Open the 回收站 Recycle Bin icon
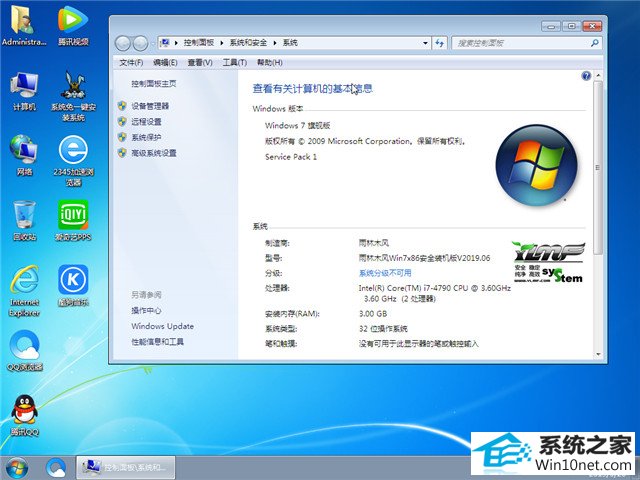 tap(24, 220)
